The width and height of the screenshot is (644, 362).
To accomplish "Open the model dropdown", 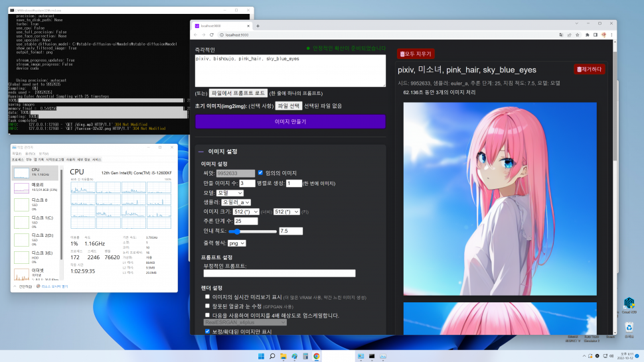I will (x=230, y=193).
